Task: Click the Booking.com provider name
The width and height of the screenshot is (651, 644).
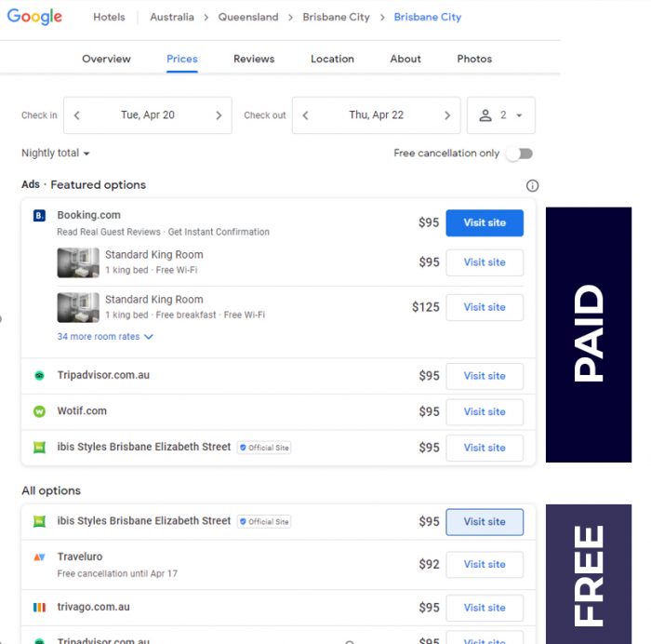Action: click(x=89, y=215)
